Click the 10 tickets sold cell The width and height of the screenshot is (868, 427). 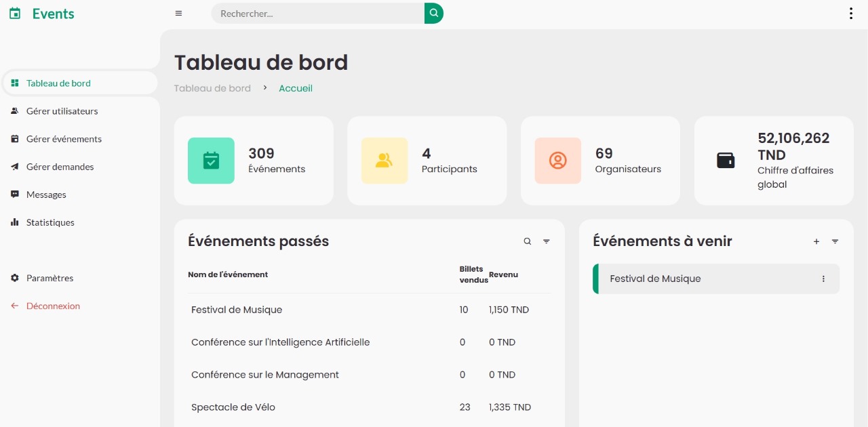tap(464, 310)
